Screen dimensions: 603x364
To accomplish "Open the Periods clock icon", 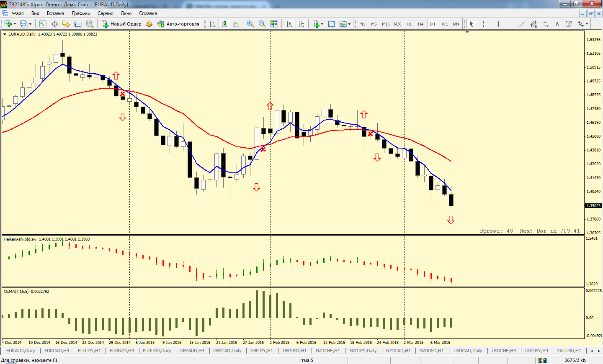I will tap(332, 24).
